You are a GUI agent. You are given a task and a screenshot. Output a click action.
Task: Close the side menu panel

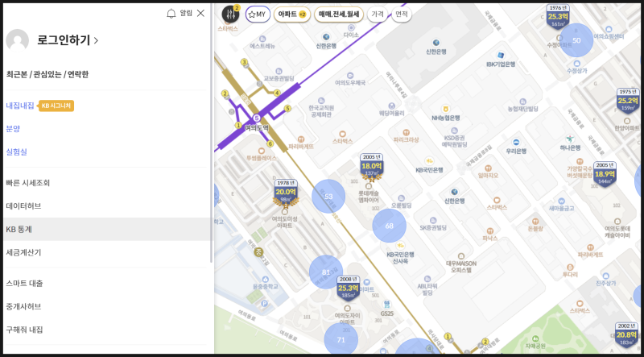click(200, 13)
